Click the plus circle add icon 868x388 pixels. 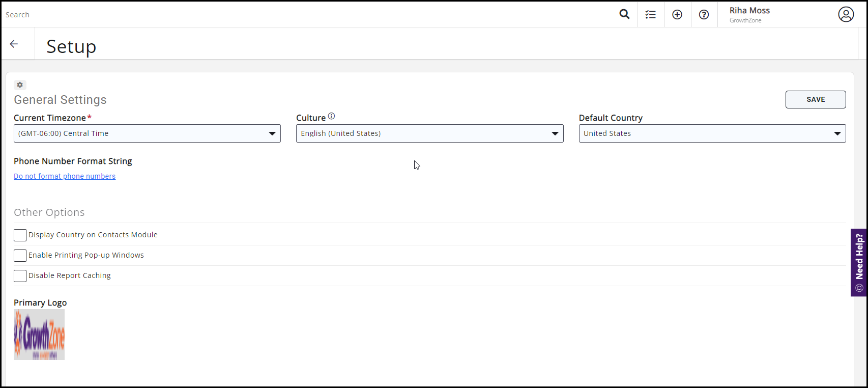point(677,15)
